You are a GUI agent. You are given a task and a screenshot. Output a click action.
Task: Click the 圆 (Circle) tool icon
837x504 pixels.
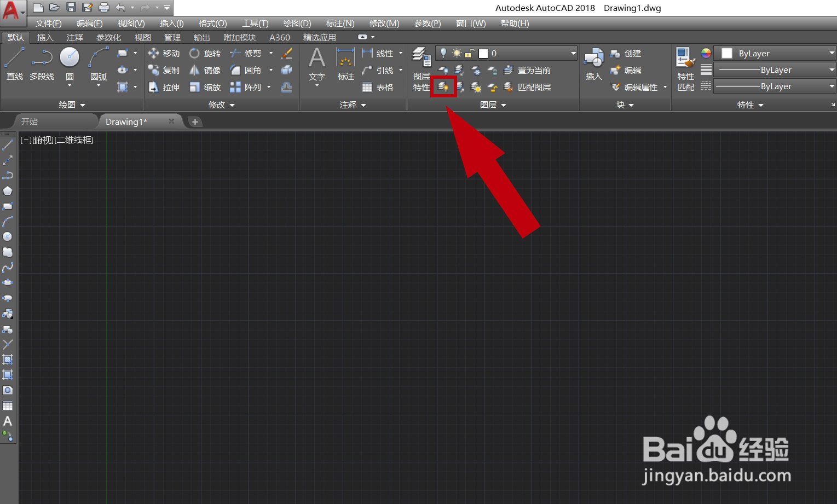[70, 57]
